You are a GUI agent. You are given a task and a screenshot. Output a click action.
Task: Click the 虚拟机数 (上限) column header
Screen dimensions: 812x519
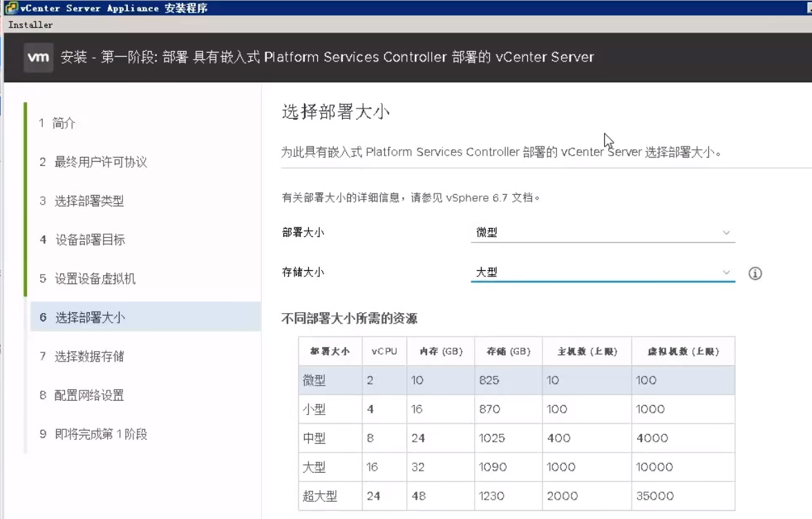click(x=683, y=352)
